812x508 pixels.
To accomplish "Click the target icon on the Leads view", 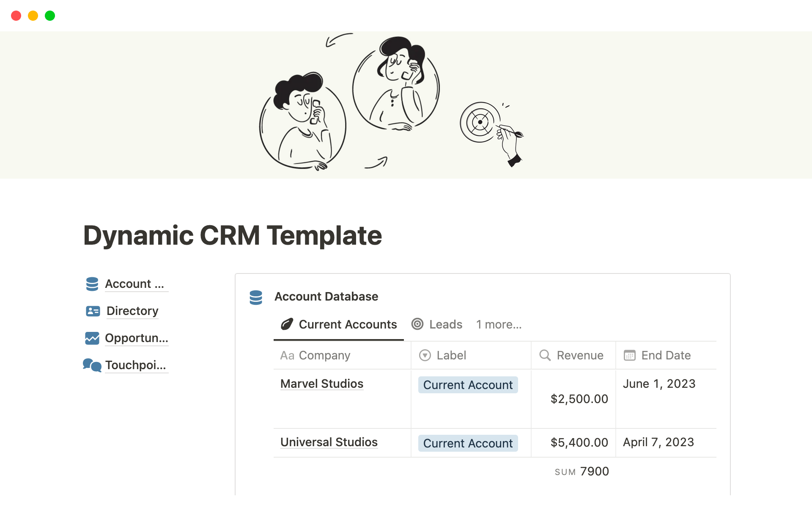I will pyautogui.click(x=417, y=324).
